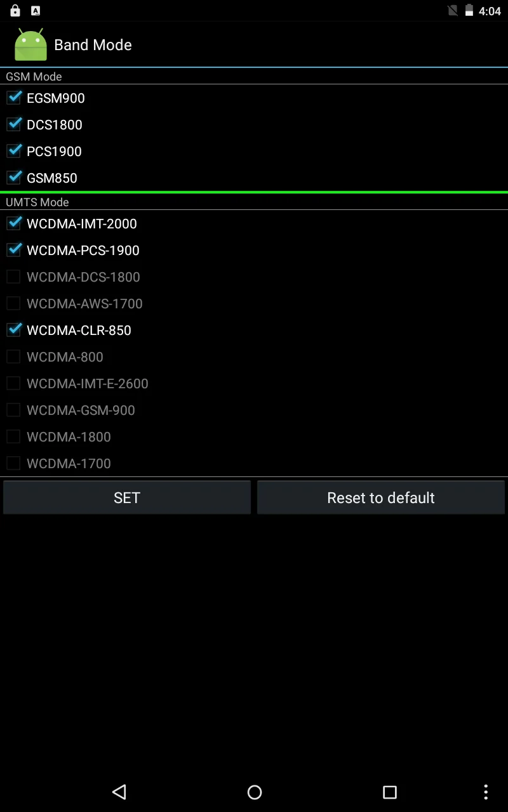
Task: Open the three-dot overflow menu
Action: (486, 792)
